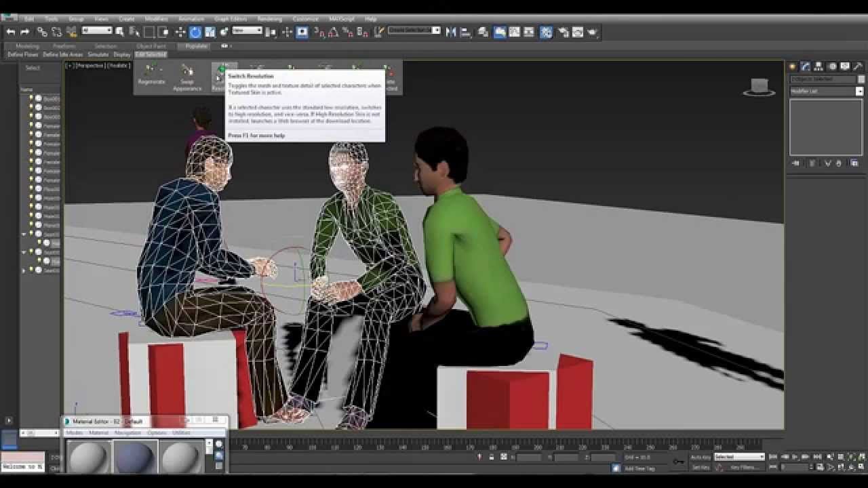The image size is (868, 488).
Task: Toggle the ribbon via Toggle Ribbon icon
Action: click(x=499, y=31)
